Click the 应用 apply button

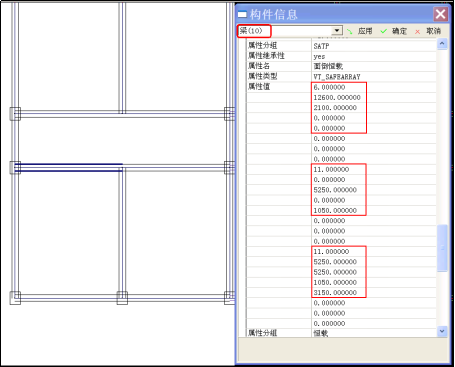[x=365, y=31]
